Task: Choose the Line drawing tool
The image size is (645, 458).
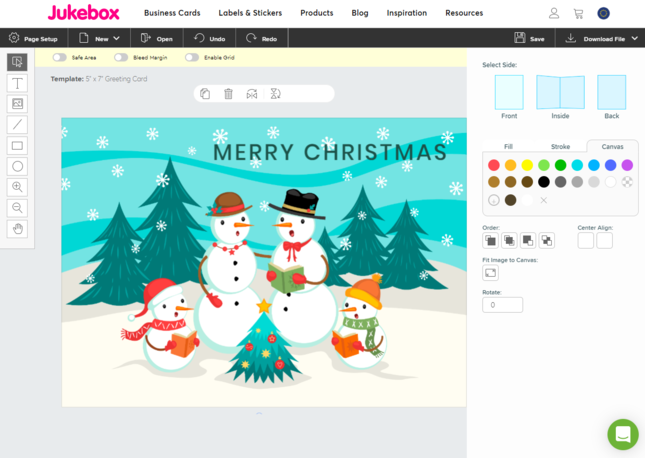Action: click(17, 125)
